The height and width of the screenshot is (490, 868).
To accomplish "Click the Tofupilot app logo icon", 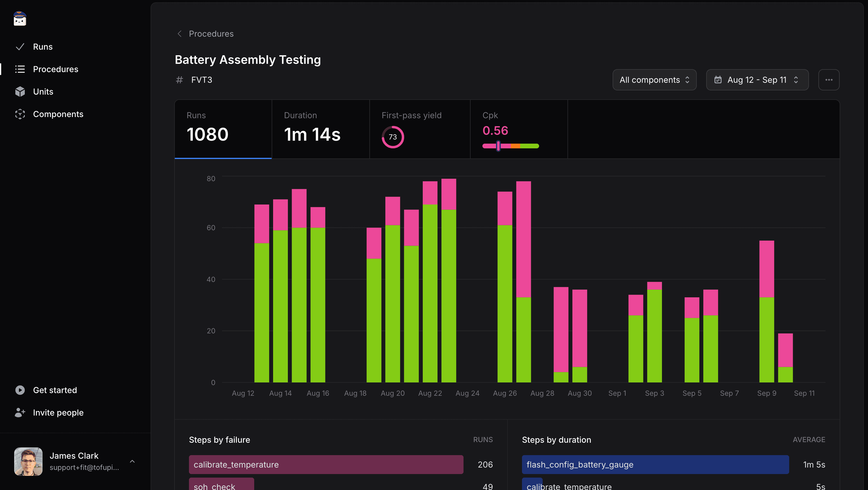I will point(20,18).
